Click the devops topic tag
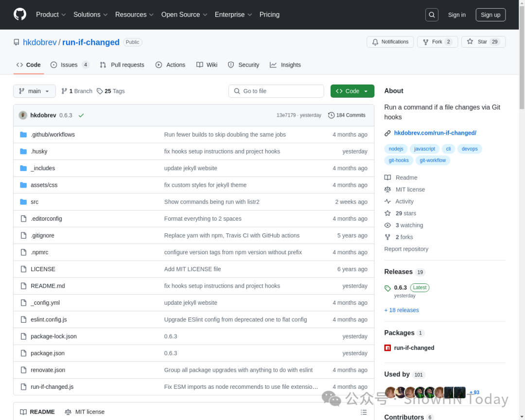The width and height of the screenshot is (525, 420). point(470,149)
